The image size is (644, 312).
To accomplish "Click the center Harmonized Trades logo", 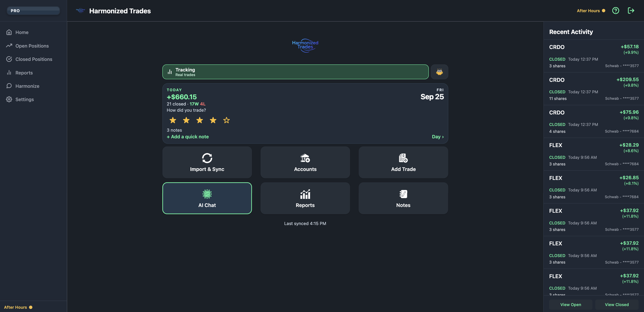I will point(305,45).
